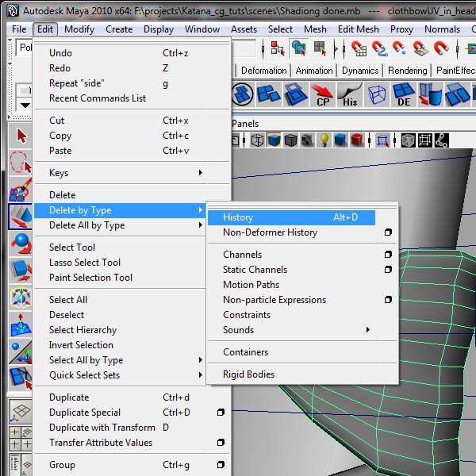Open Non-Deformer History option box
This screenshot has height=476, width=476.
(388, 232)
